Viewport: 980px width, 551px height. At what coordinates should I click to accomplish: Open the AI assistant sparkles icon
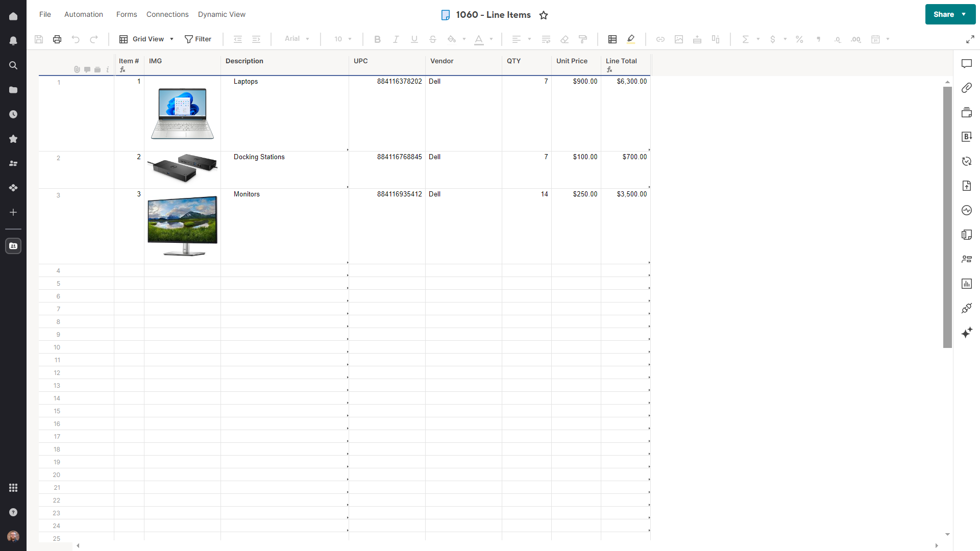pyautogui.click(x=967, y=333)
